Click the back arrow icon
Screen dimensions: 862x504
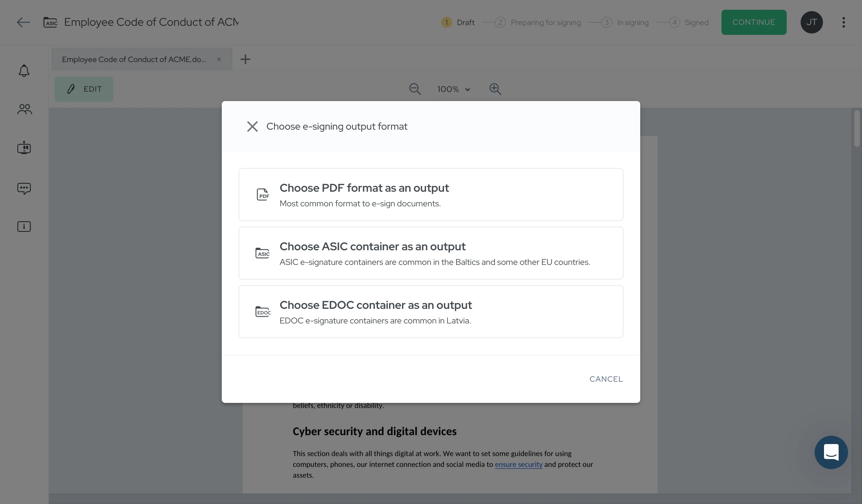(23, 22)
